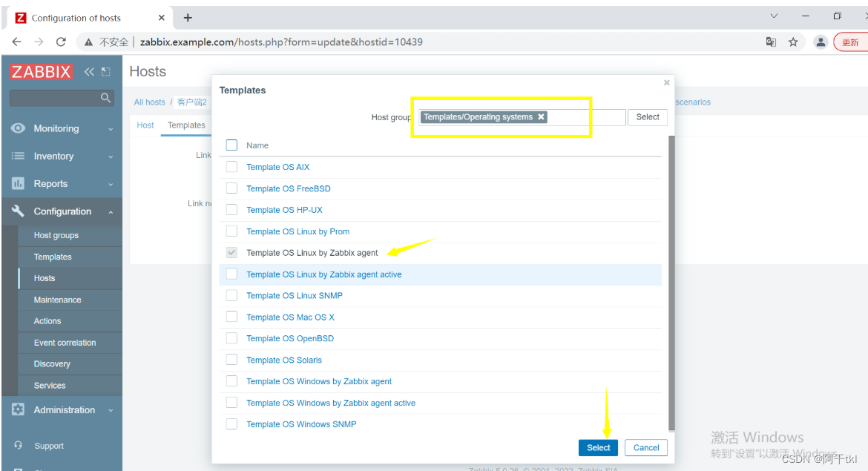
Task: Check Template OS HP-UX checkbox
Action: coord(231,210)
